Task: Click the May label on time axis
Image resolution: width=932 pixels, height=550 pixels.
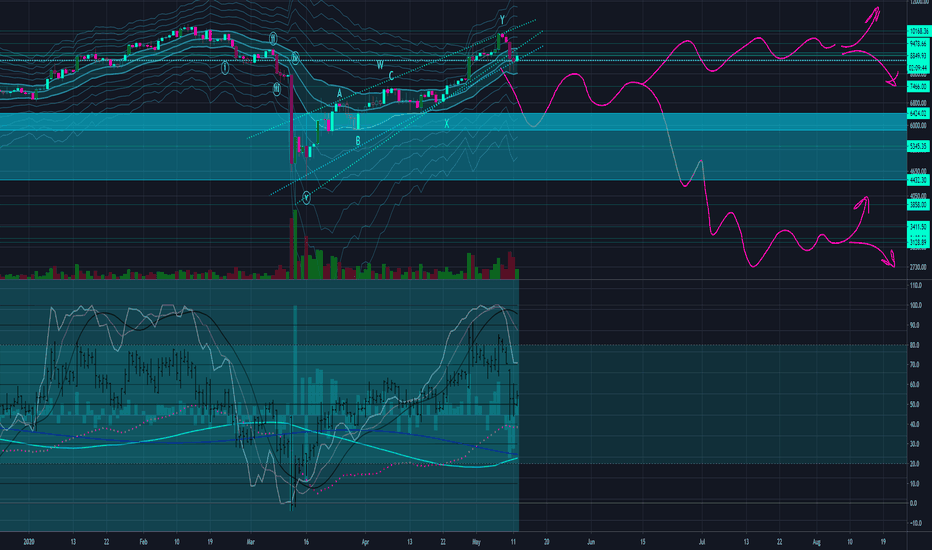Action: (x=476, y=542)
